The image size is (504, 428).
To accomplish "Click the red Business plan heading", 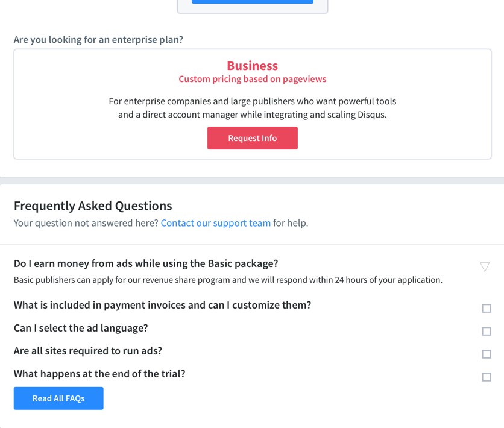I will (252, 66).
